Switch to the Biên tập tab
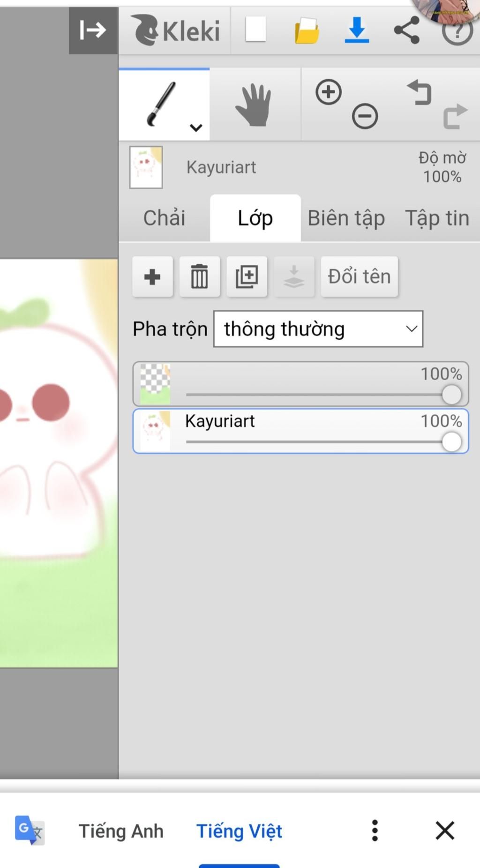 point(346,218)
